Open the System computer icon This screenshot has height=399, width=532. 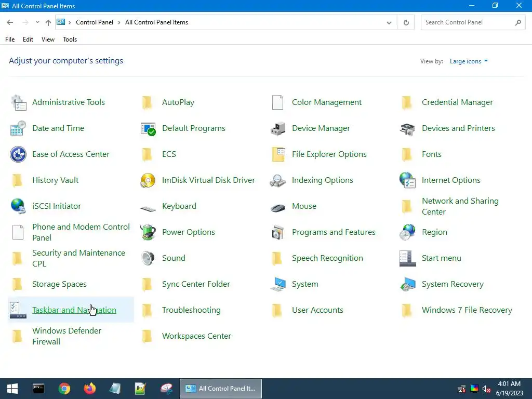(x=278, y=284)
